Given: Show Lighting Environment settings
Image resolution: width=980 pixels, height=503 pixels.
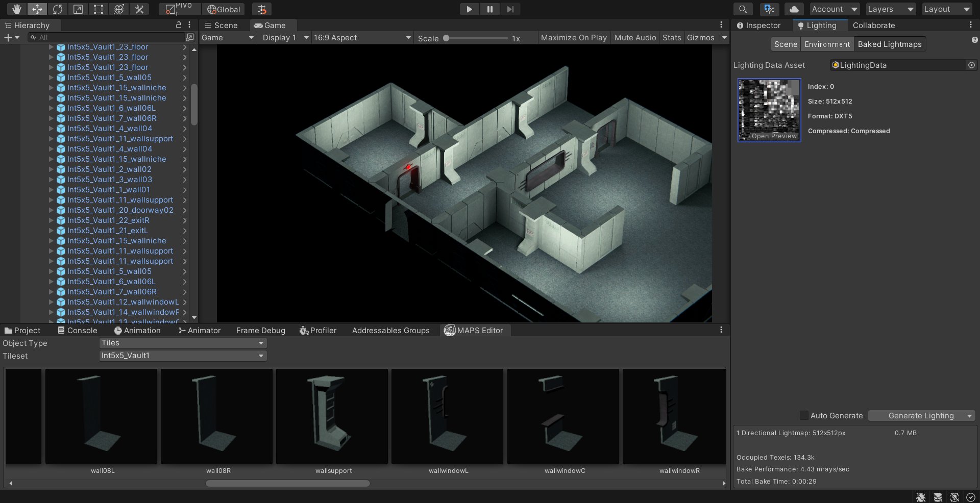Looking at the screenshot, I should pos(827,44).
